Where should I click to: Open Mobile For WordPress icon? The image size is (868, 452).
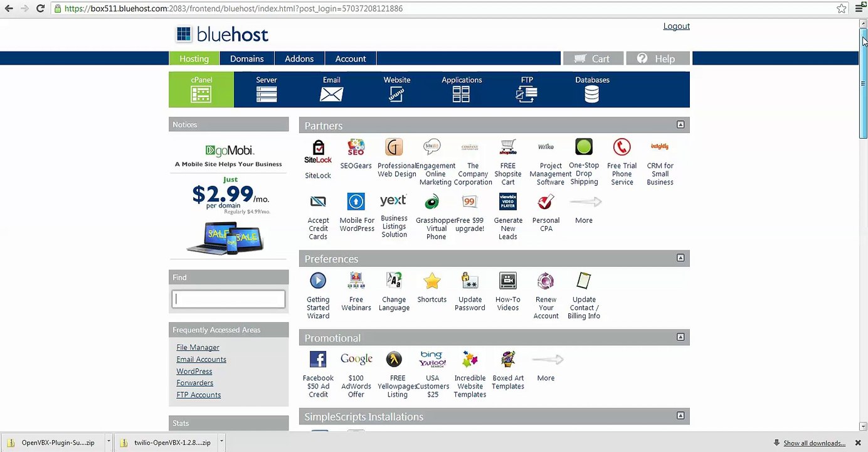click(356, 202)
